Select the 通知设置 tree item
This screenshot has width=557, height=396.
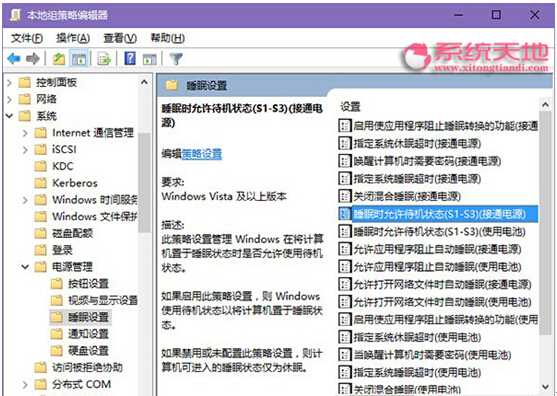tap(88, 334)
